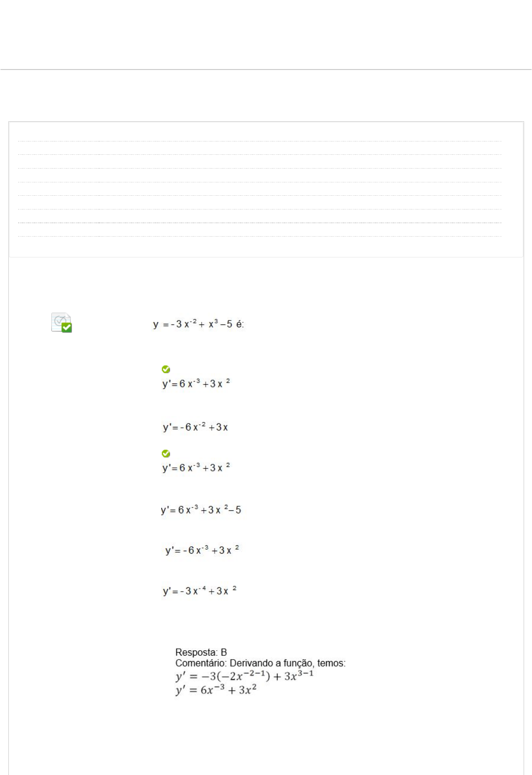532x775 pixels.
Task: Click the derivation step y'=-3(-2x⁻²⁻¹)+3x³⁻¹
Action: pyautogui.click(x=245, y=675)
